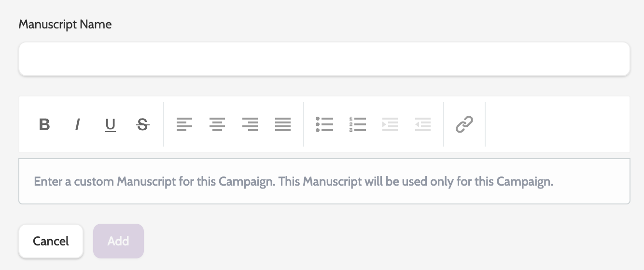
Task: Click the Manuscript Name input field
Action: pos(324,59)
